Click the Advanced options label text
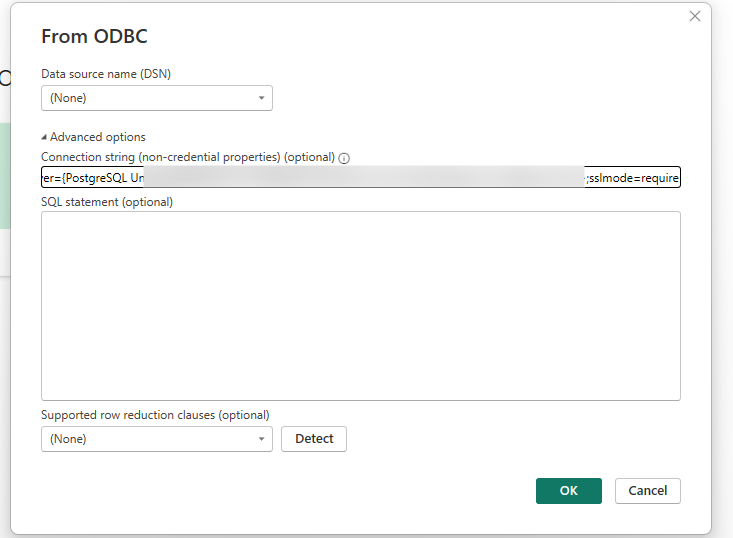The width and height of the screenshot is (733, 538). (97, 137)
